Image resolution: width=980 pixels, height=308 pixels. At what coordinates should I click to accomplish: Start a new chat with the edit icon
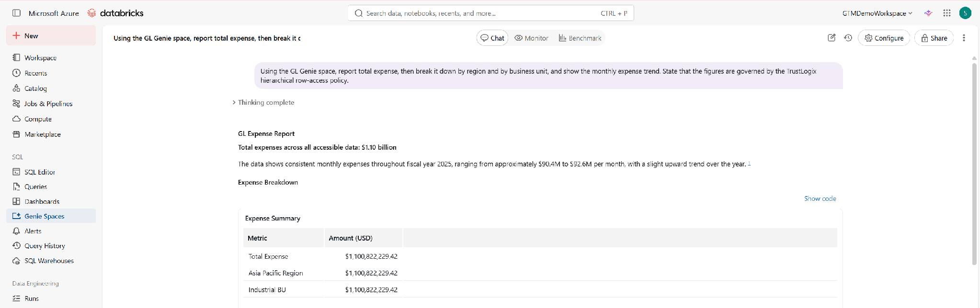pyautogui.click(x=832, y=38)
